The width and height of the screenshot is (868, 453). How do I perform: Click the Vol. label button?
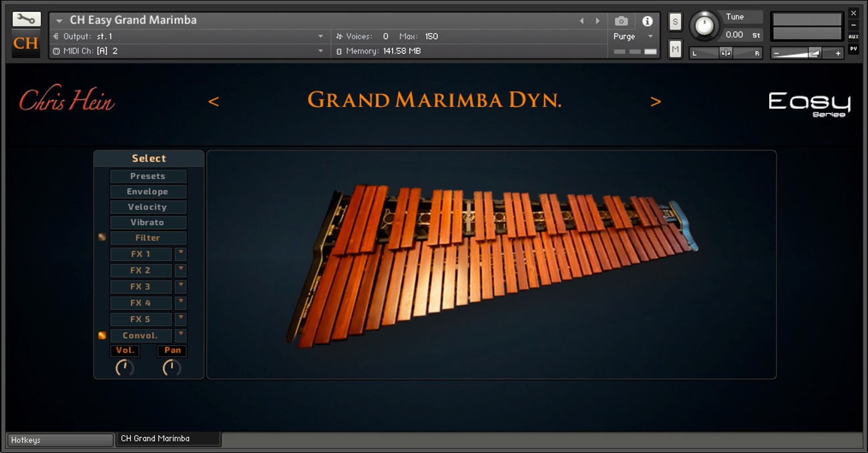[x=125, y=351]
